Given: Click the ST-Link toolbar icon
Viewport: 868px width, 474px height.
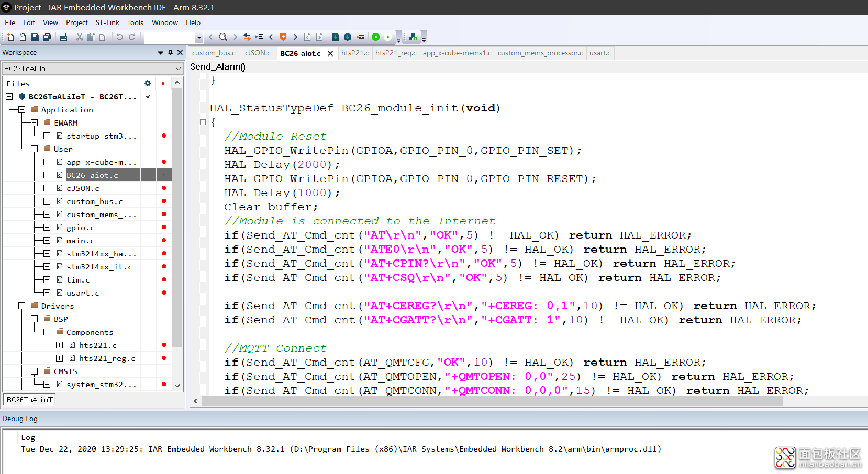Looking at the screenshot, I should [414, 37].
